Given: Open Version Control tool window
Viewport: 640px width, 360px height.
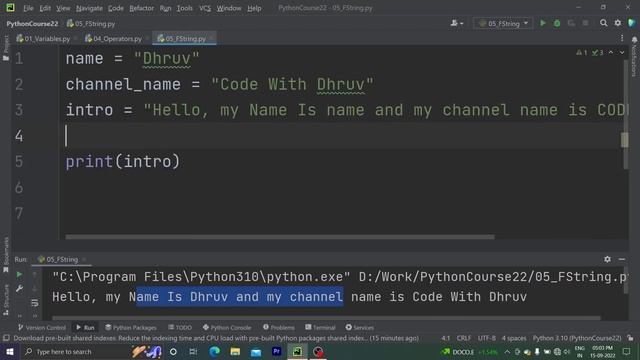Looking at the screenshot, I should click(x=42, y=327).
